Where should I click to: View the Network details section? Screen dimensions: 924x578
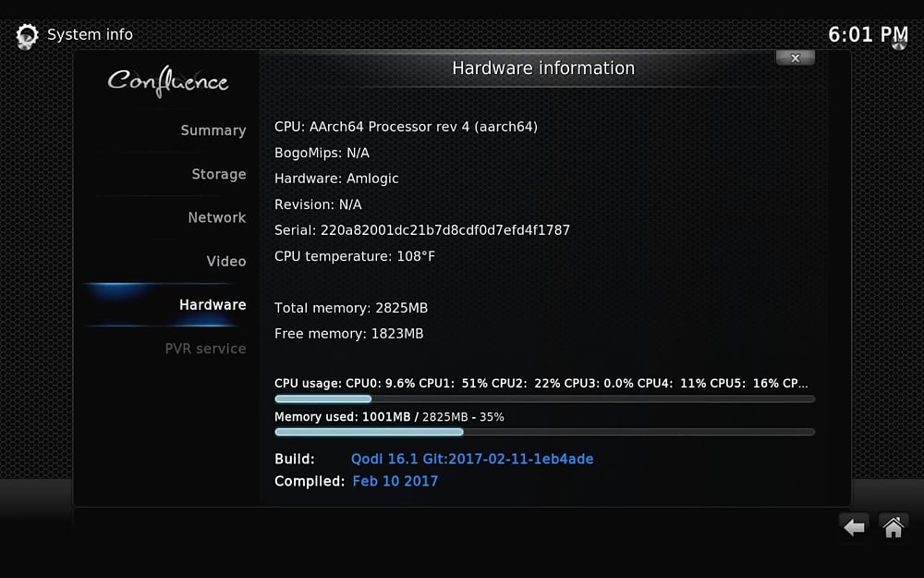(216, 217)
